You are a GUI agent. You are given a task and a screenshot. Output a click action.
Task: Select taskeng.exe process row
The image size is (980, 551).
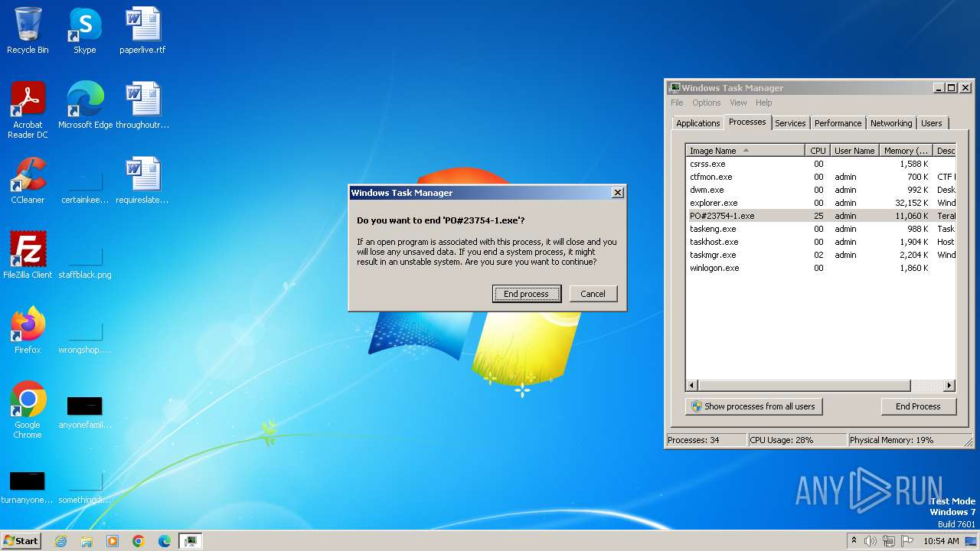[821, 229]
